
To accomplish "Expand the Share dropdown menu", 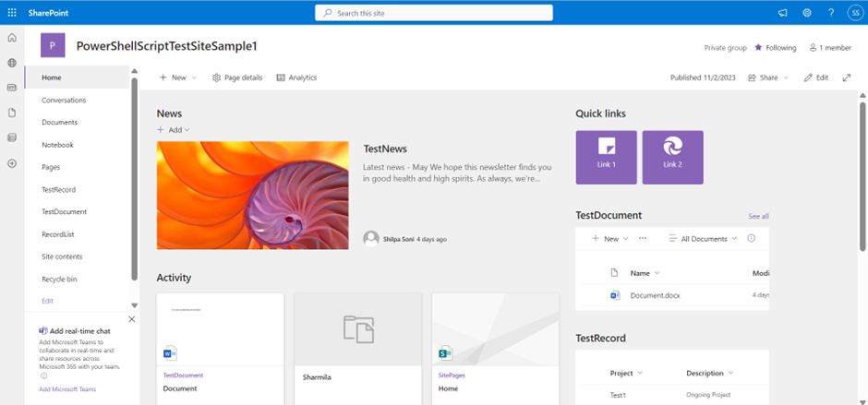I will tap(768, 77).
